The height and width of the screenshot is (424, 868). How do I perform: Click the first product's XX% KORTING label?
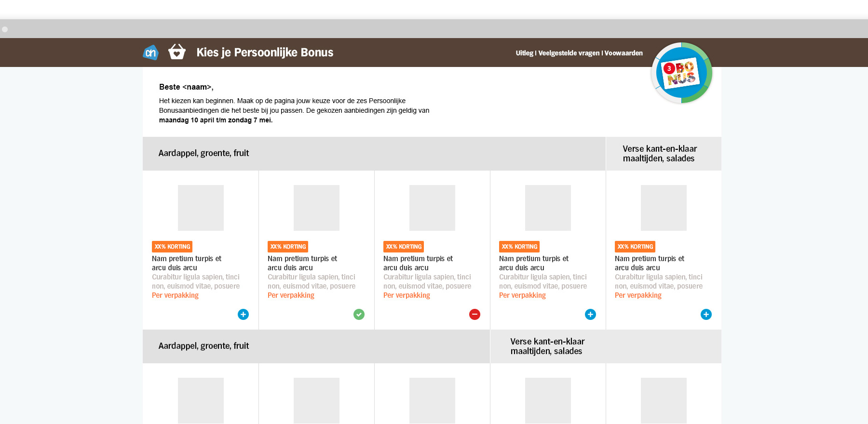click(172, 247)
